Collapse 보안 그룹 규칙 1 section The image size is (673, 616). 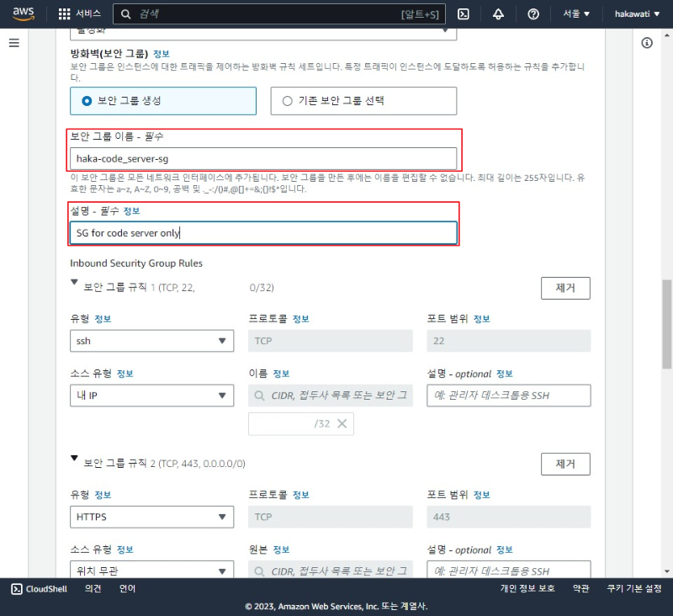pos(73,283)
